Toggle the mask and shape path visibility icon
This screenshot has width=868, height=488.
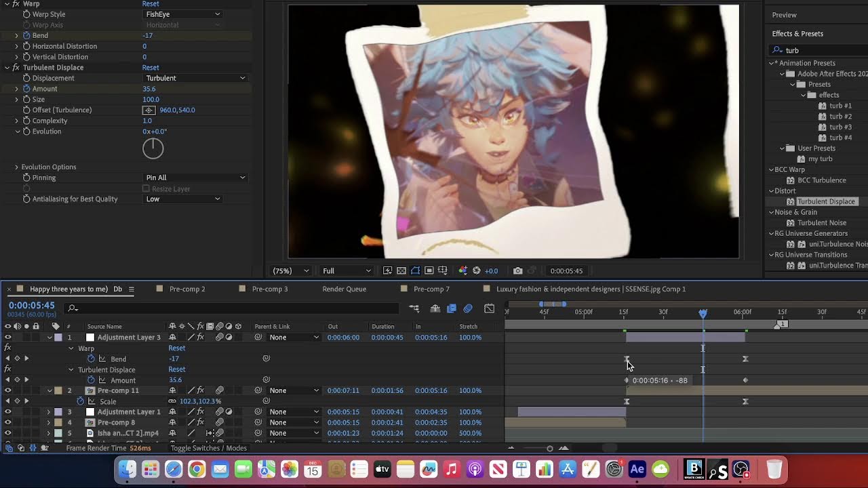click(415, 270)
